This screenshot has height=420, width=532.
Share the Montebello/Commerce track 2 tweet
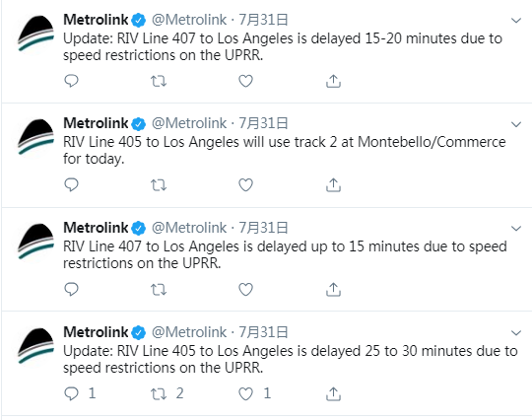333,185
